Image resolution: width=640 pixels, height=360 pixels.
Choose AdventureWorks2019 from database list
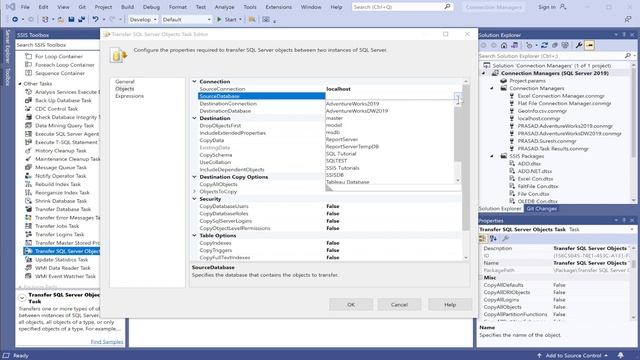(x=352, y=104)
